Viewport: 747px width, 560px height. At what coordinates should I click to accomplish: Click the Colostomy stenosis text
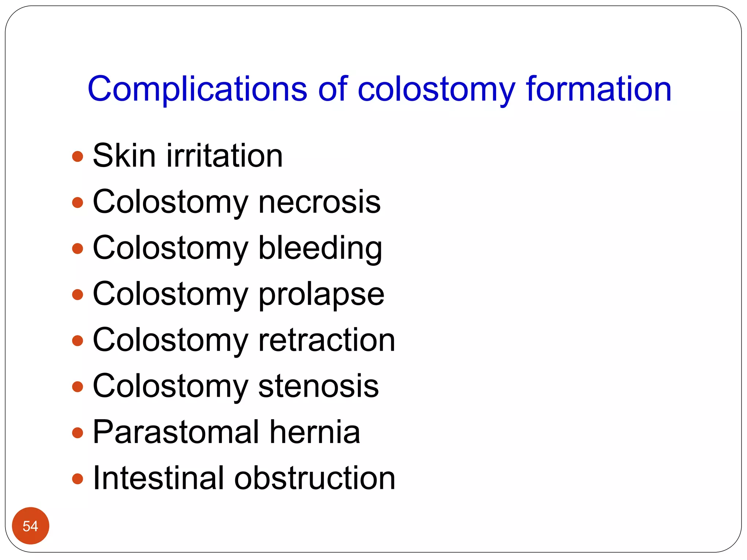point(236,387)
